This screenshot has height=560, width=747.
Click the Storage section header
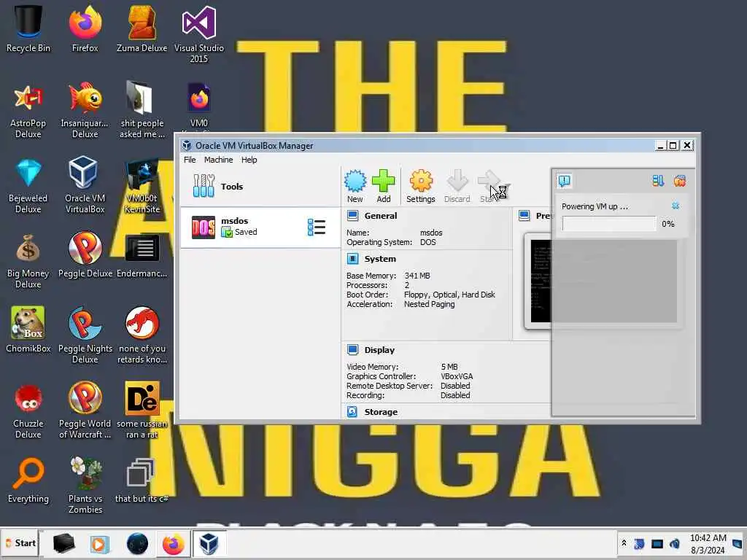(x=381, y=411)
